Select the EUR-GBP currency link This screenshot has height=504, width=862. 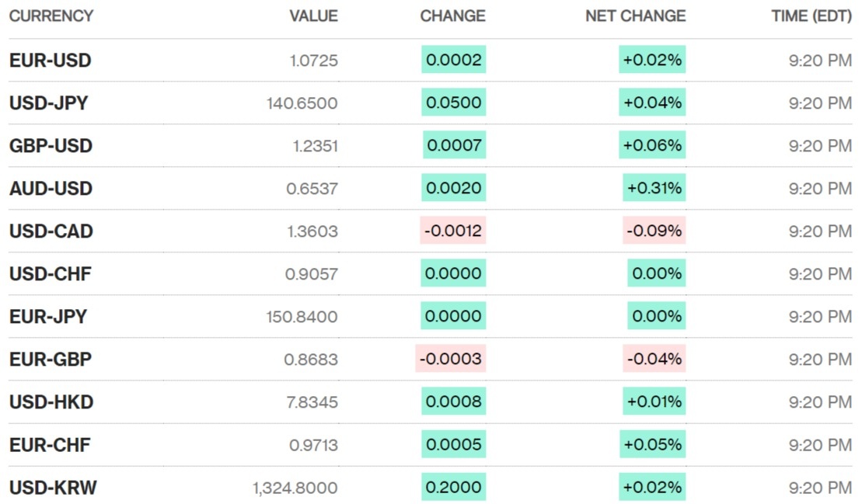[x=50, y=360]
